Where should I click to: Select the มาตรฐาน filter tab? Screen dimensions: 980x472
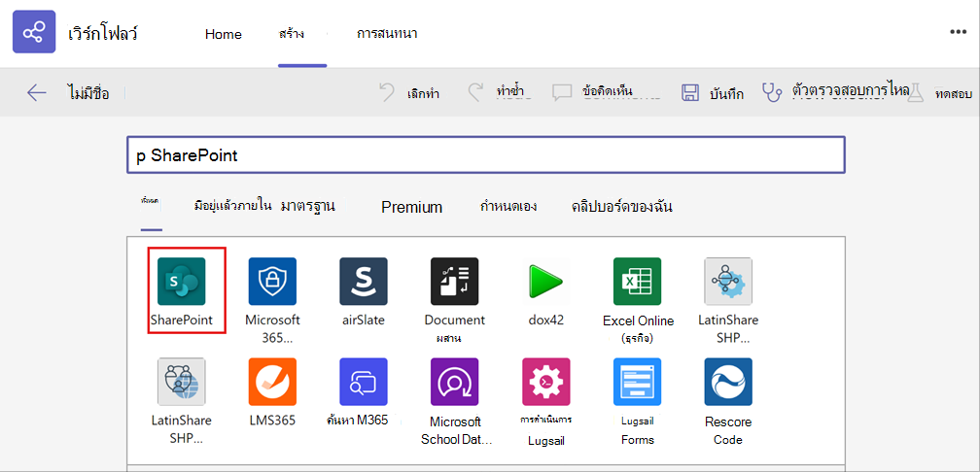tap(309, 206)
